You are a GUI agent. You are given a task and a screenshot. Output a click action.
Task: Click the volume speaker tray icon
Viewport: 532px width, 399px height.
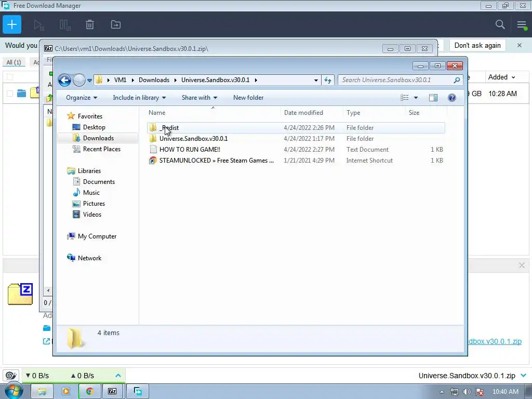point(467,392)
